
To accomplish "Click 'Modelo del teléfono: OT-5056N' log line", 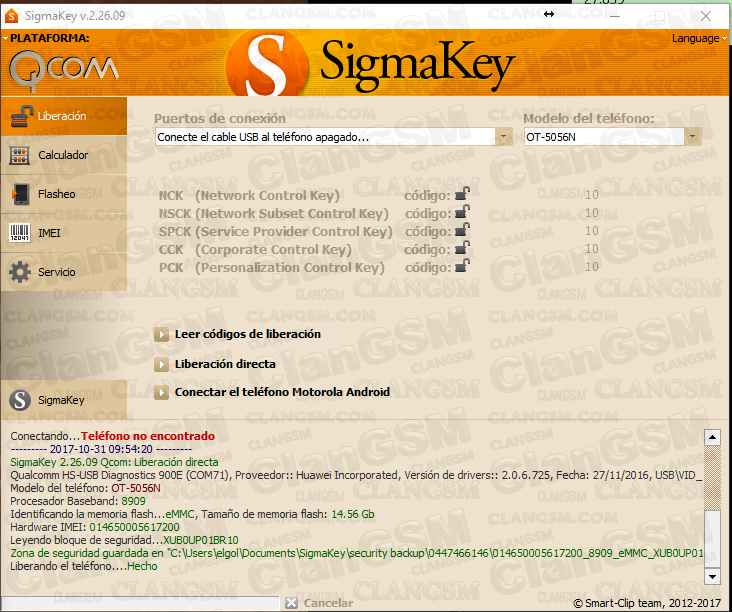I will pos(85,488).
